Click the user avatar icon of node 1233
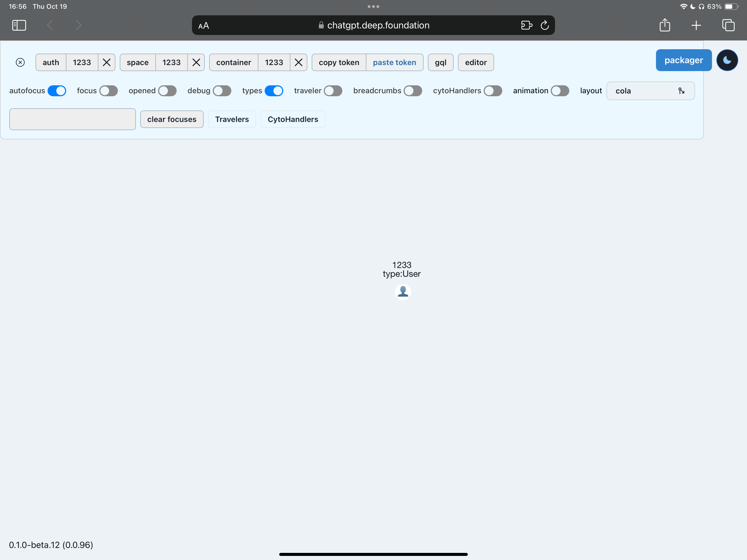The width and height of the screenshot is (747, 560). pyautogui.click(x=402, y=292)
